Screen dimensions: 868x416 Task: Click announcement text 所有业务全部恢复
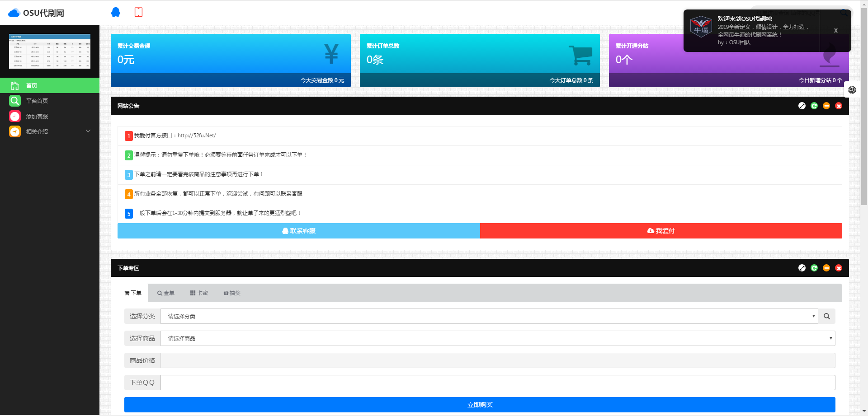click(218, 194)
